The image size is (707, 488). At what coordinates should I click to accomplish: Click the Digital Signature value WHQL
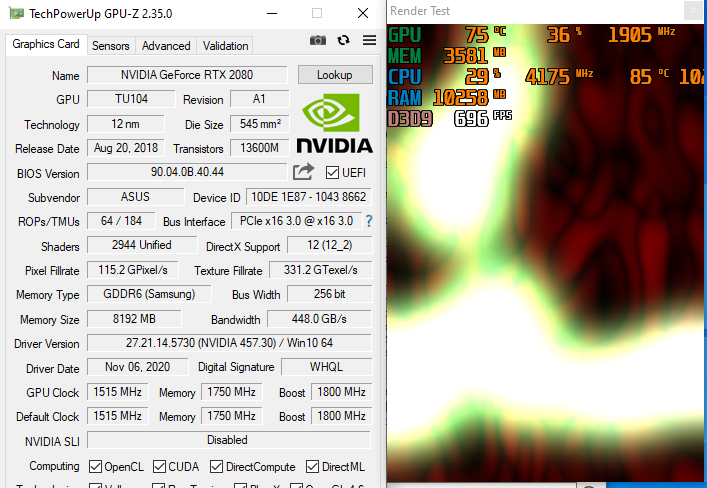[x=326, y=367]
